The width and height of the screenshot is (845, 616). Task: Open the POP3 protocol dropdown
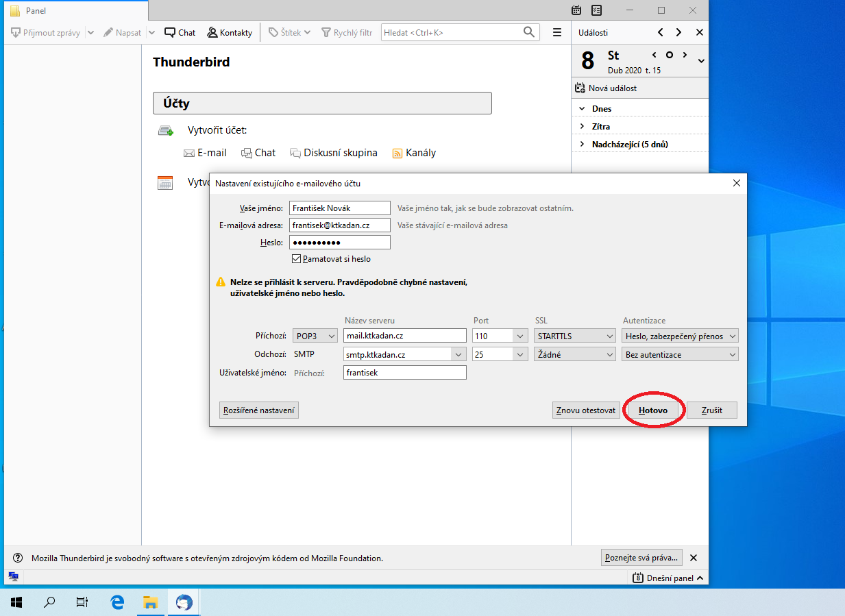tap(315, 336)
